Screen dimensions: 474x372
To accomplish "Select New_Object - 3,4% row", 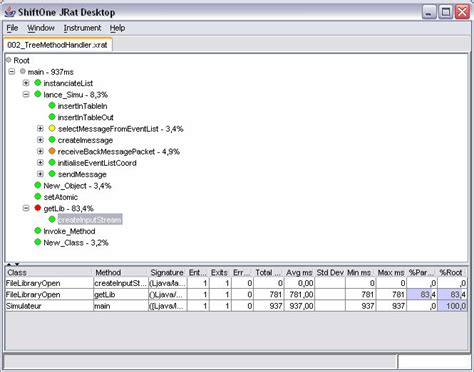I will pyautogui.click(x=77, y=186).
